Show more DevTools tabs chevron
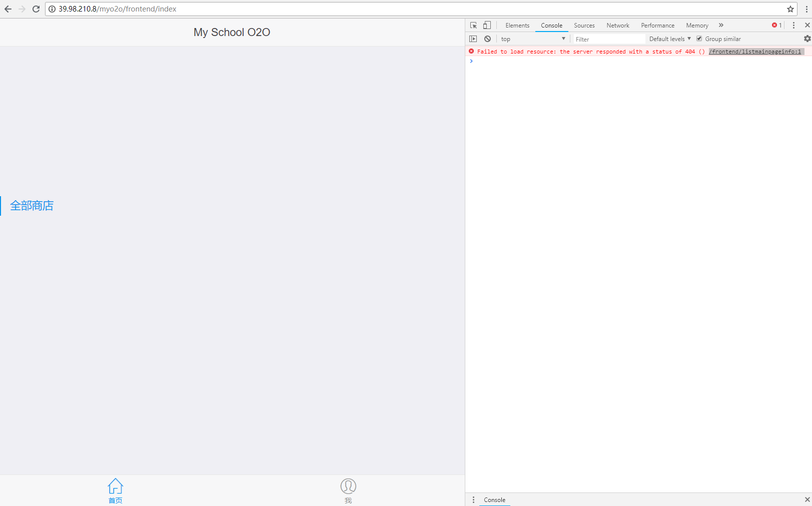 721,25
